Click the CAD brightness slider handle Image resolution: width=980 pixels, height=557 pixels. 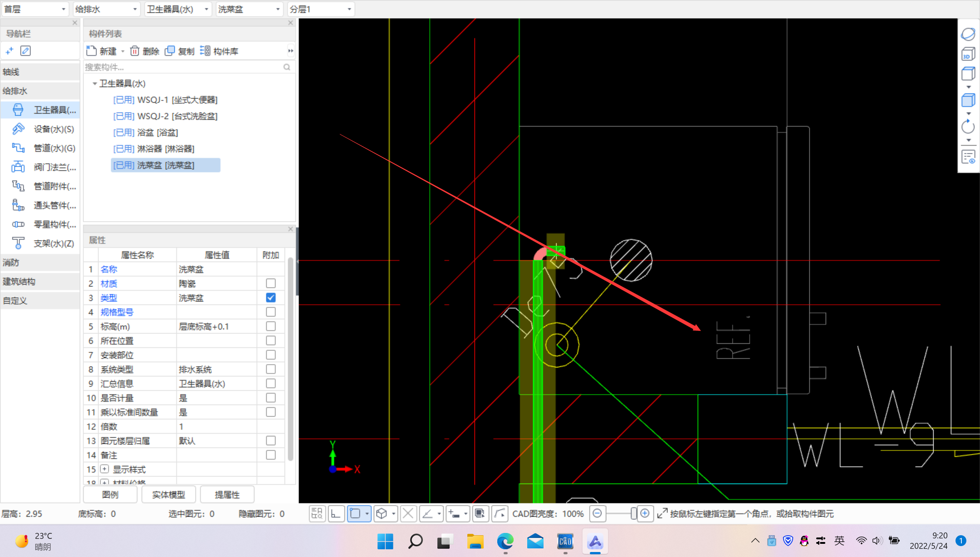634,513
